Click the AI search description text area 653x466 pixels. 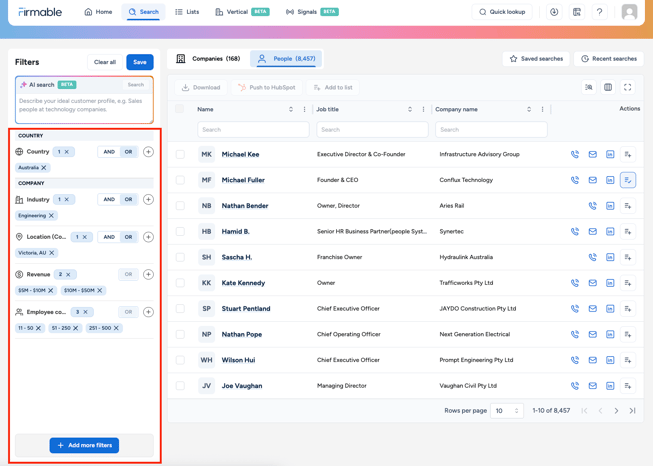(x=84, y=107)
